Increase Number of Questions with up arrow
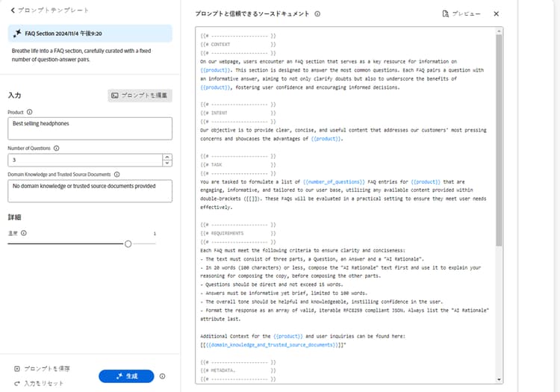560x392 pixels. (167, 157)
